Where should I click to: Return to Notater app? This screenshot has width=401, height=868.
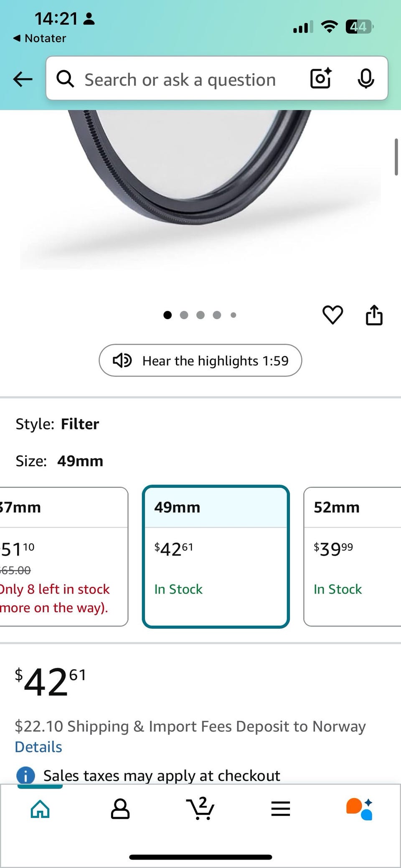point(40,38)
